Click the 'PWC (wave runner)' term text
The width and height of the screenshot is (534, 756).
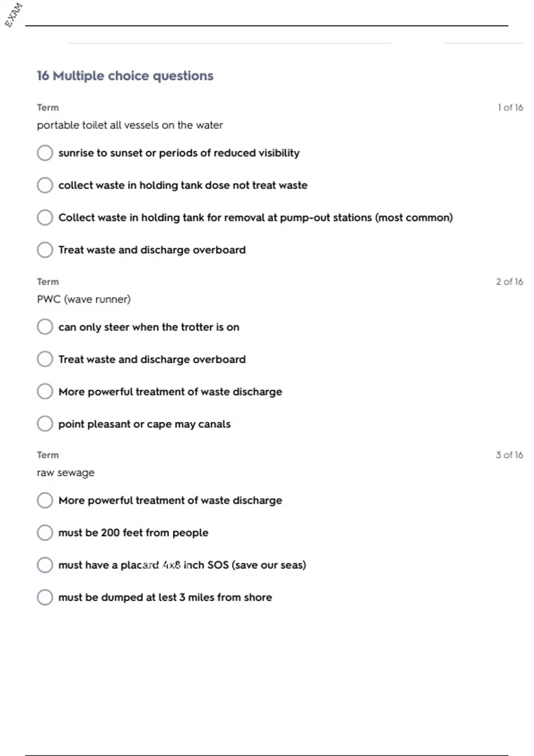click(x=84, y=299)
